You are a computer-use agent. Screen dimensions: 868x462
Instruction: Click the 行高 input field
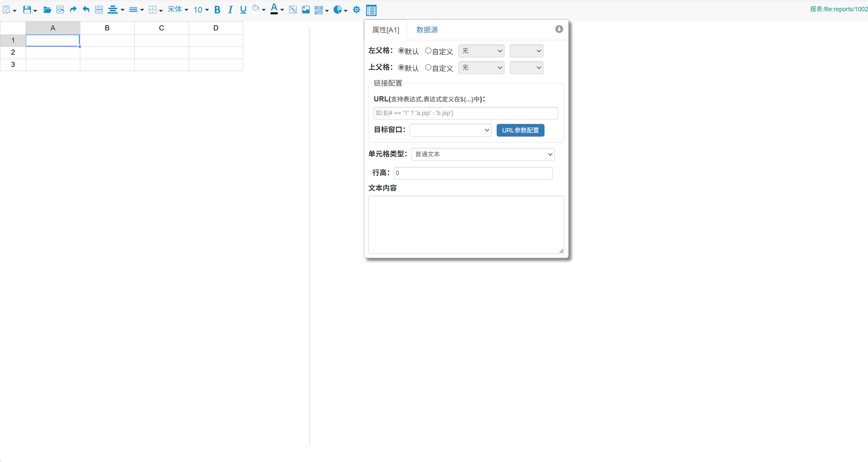pos(473,173)
